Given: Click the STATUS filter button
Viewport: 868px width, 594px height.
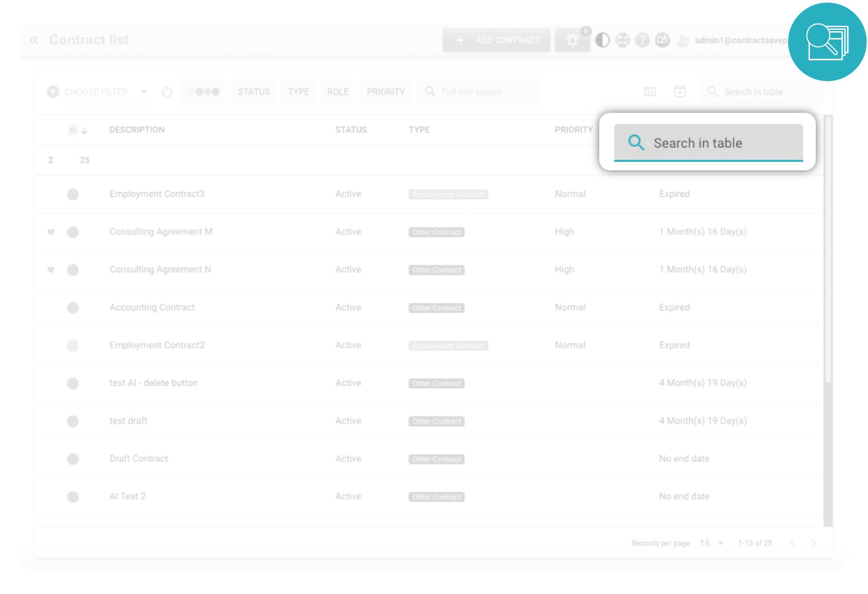Looking at the screenshot, I should [x=254, y=92].
